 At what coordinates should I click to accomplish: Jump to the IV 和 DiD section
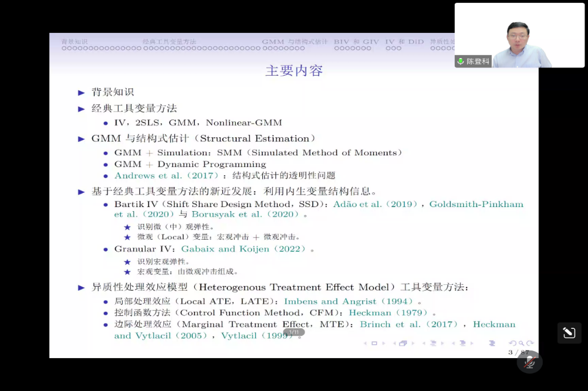pyautogui.click(x=404, y=42)
